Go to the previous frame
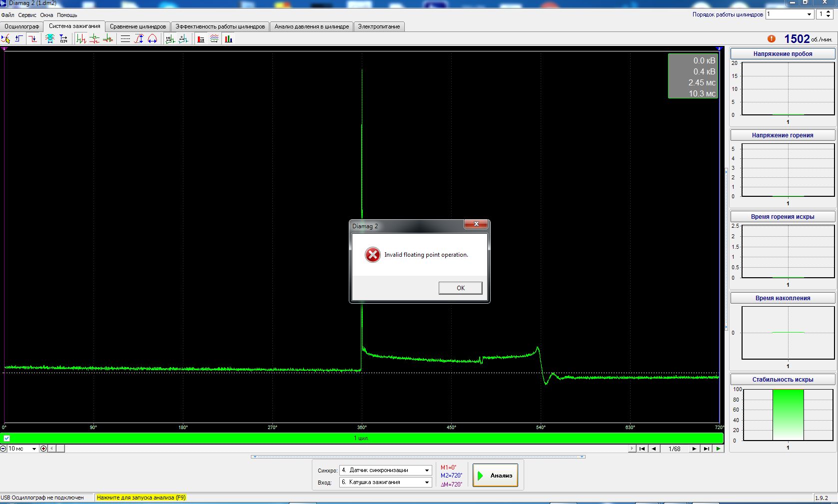Viewport: 838px width, 504px height. 654,449
